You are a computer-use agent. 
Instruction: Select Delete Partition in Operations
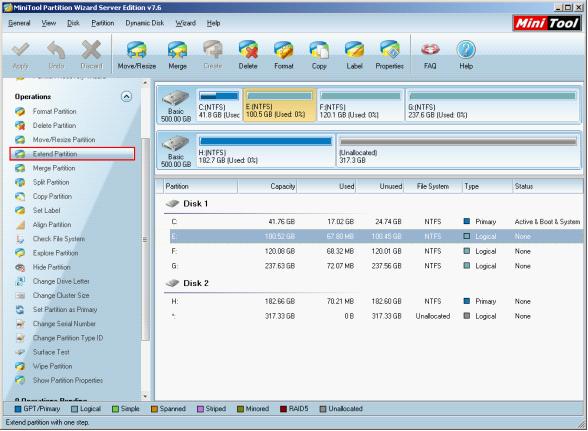pos(54,126)
